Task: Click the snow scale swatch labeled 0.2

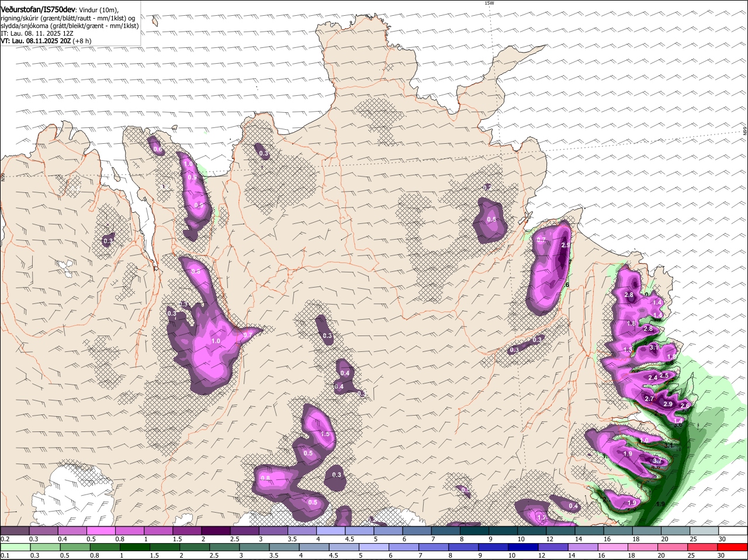Action: (15, 531)
